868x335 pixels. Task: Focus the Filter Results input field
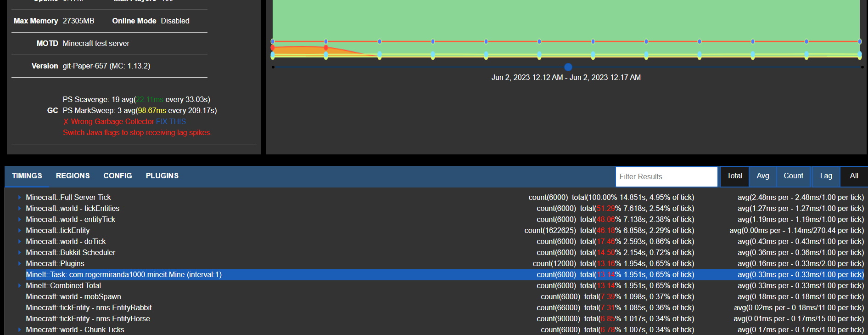666,176
